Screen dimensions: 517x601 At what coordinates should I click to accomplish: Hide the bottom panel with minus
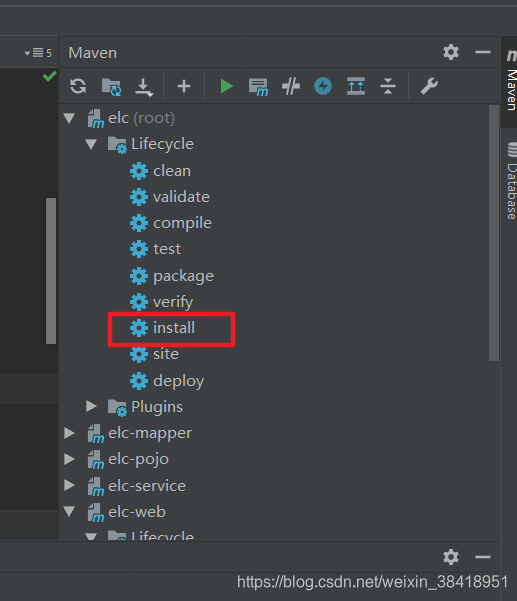pyautogui.click(x=483, y=557)
